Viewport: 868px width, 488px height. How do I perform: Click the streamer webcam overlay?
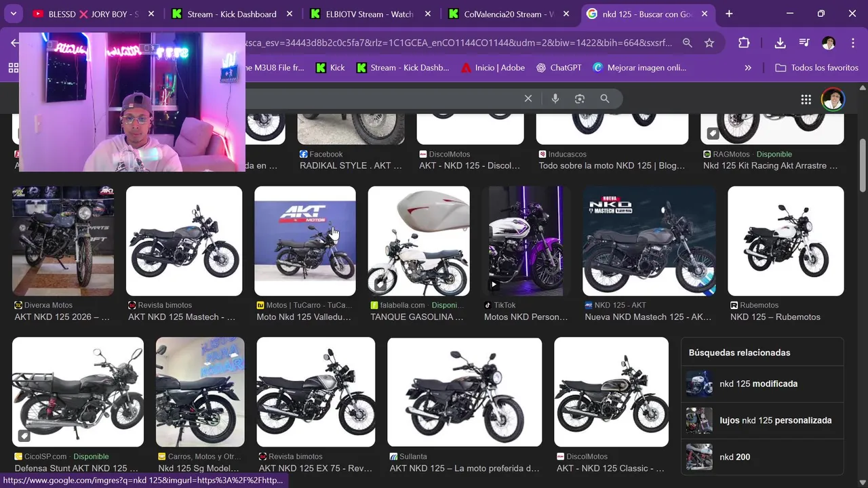132,102
